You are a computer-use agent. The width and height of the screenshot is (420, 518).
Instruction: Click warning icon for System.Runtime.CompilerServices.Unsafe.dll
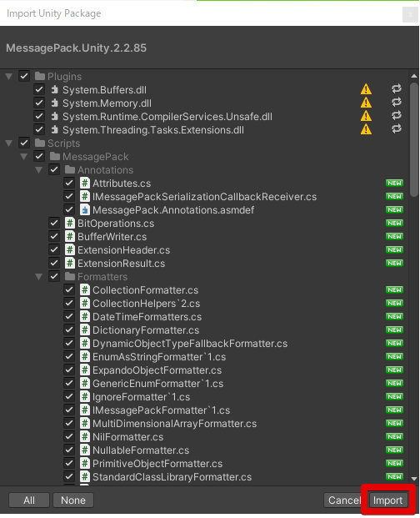(x=366, y=116)
